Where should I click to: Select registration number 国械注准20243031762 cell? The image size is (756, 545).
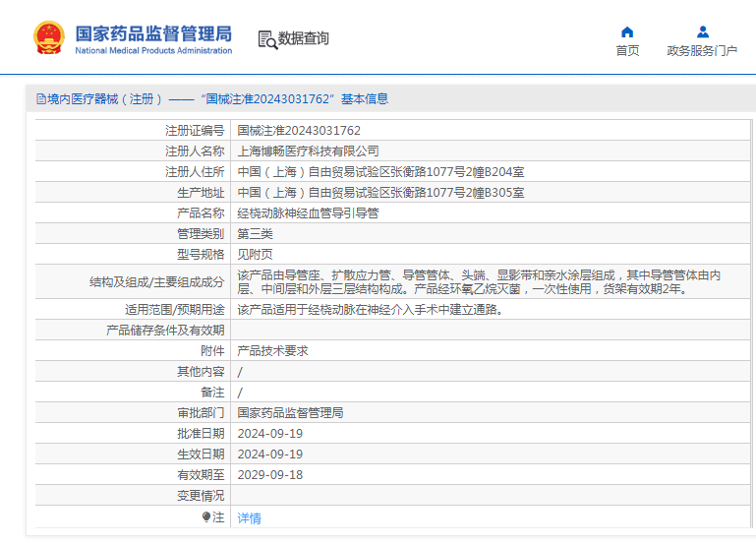(299, 131)
